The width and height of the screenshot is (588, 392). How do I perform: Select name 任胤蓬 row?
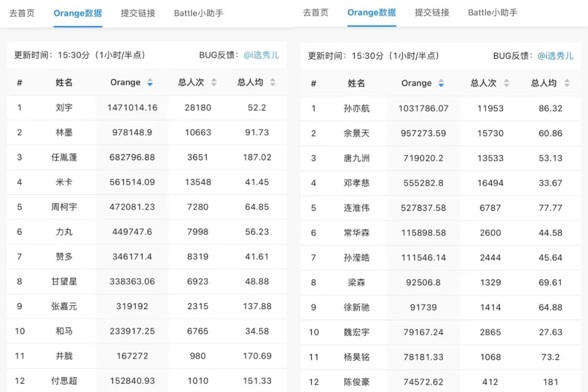[64, 157]
